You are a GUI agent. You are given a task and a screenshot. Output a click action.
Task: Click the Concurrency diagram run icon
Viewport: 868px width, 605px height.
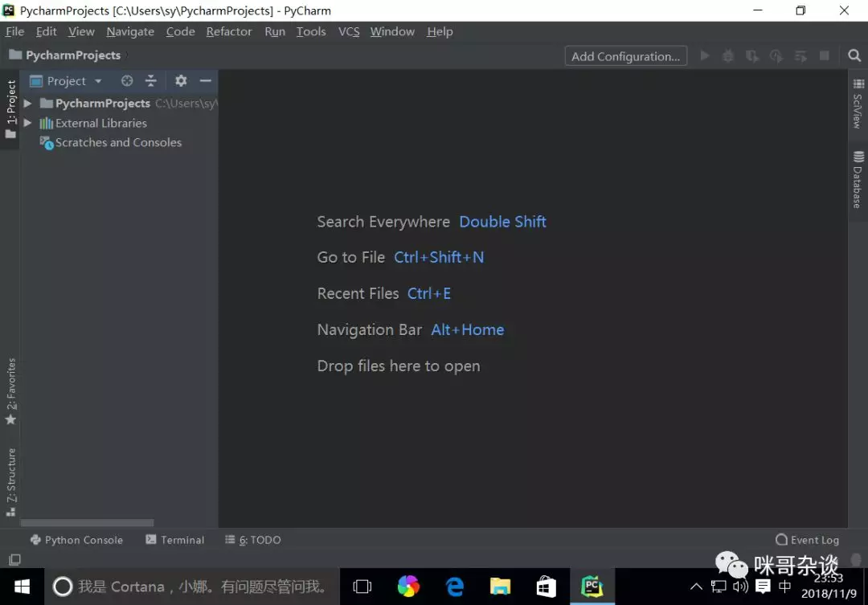(800, 56)
